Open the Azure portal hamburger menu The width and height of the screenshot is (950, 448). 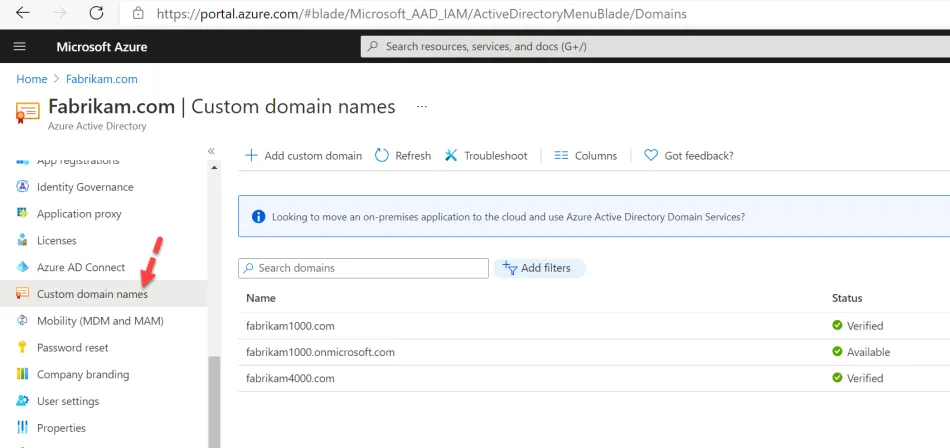point(20,47)
